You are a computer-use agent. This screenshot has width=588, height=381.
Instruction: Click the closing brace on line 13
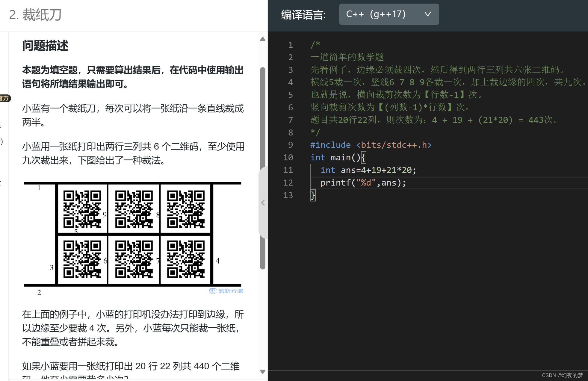313,195
